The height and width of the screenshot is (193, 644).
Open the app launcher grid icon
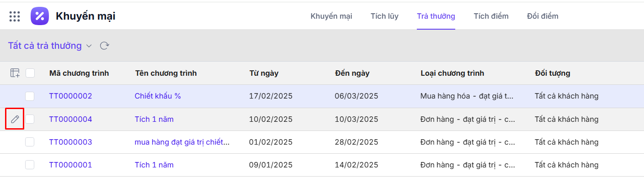coord(15,16)
